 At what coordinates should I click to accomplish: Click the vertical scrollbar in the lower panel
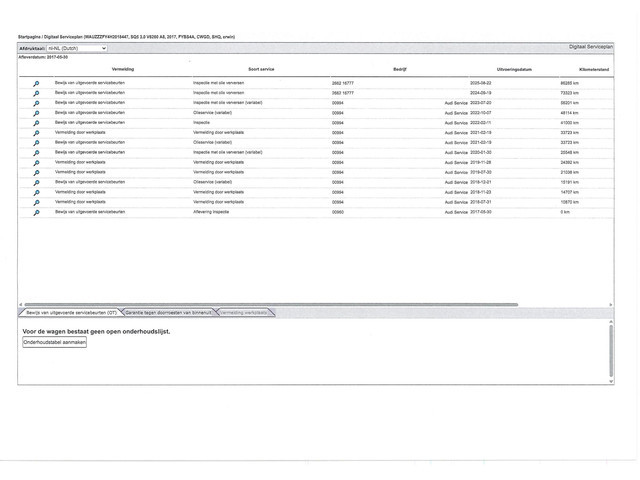pos(611,350)
